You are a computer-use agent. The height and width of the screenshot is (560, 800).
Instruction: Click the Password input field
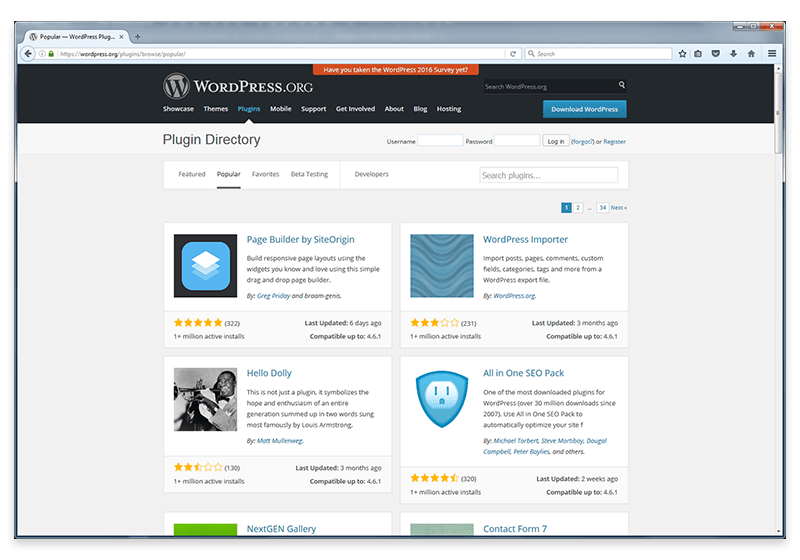517,141
